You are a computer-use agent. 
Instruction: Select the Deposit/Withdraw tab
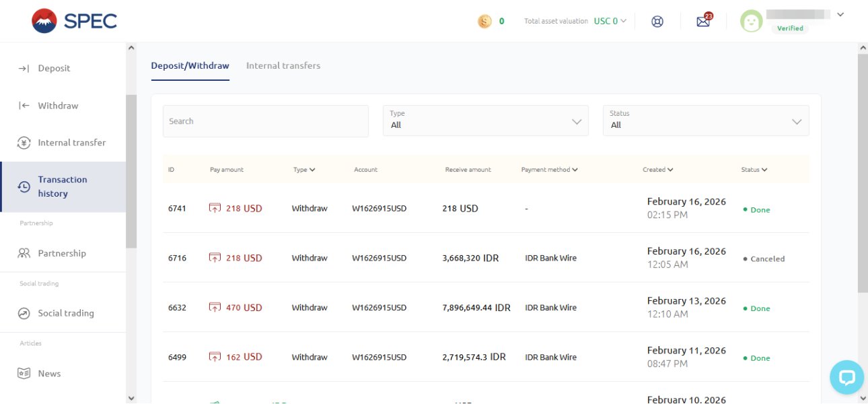pyautogui.click(x=190, y=66)
